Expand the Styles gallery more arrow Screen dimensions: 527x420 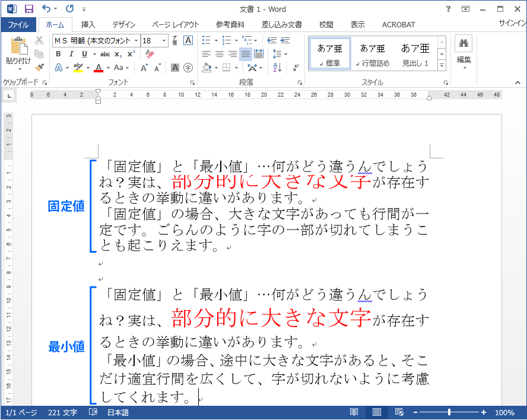click(442, 64)
